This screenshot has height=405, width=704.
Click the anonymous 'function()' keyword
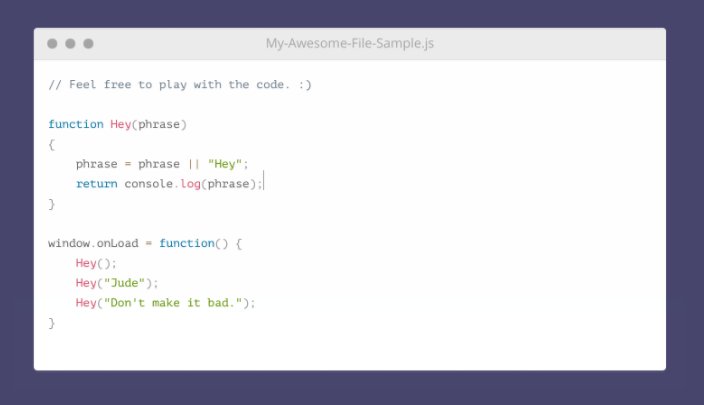pos(194,243)
